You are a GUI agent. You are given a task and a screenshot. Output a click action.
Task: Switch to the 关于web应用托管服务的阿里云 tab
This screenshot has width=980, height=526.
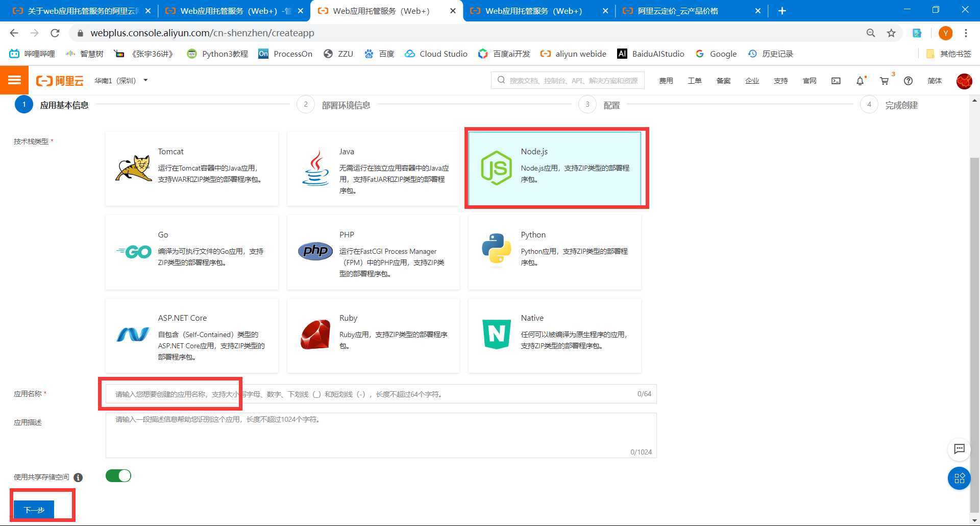(82, 11)
